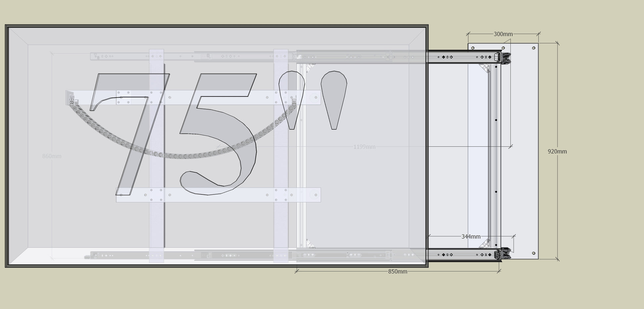Select the bottom drawer slide end latch
The image size is (644, 309).
point(505,254)
